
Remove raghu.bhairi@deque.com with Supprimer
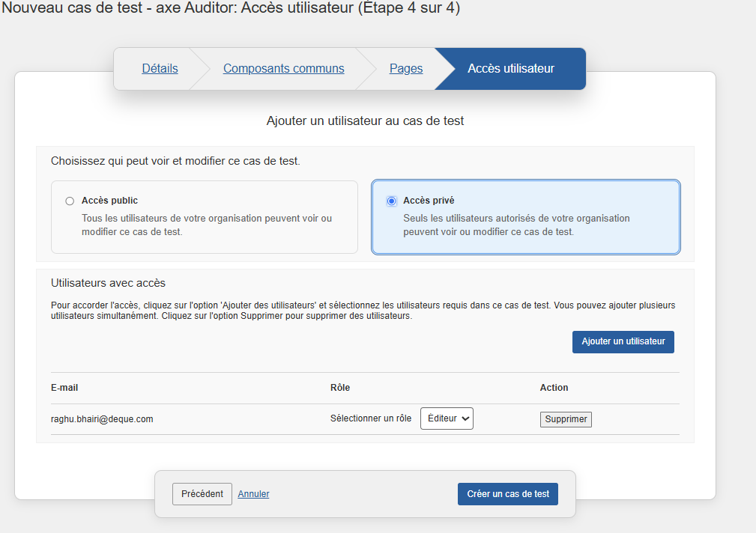pos(566,419)
